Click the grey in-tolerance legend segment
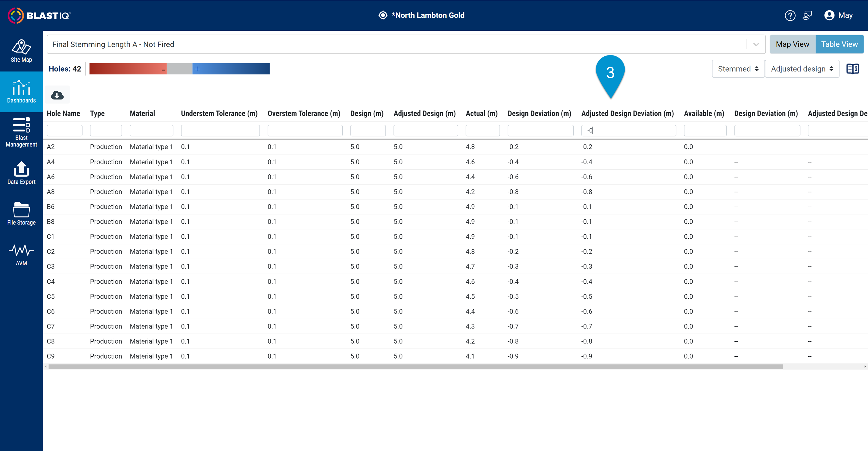This screenshot has width=868, height=451. pos(179,69)
